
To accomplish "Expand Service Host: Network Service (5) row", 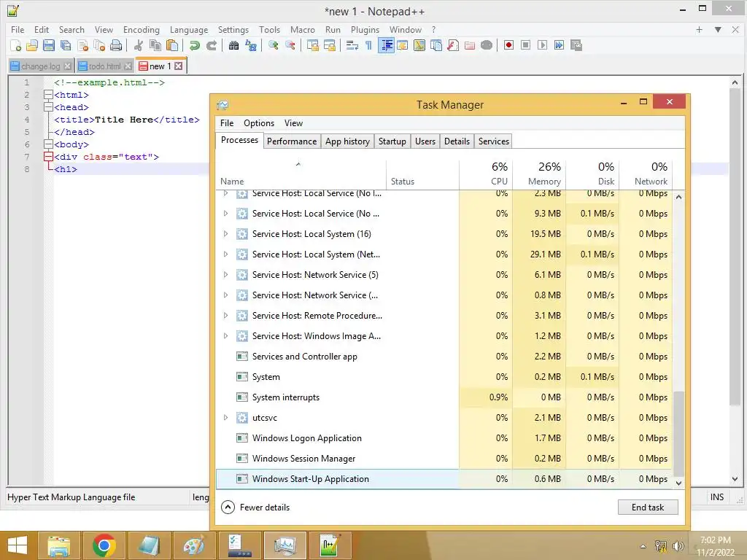I will [x=226, y=275].
